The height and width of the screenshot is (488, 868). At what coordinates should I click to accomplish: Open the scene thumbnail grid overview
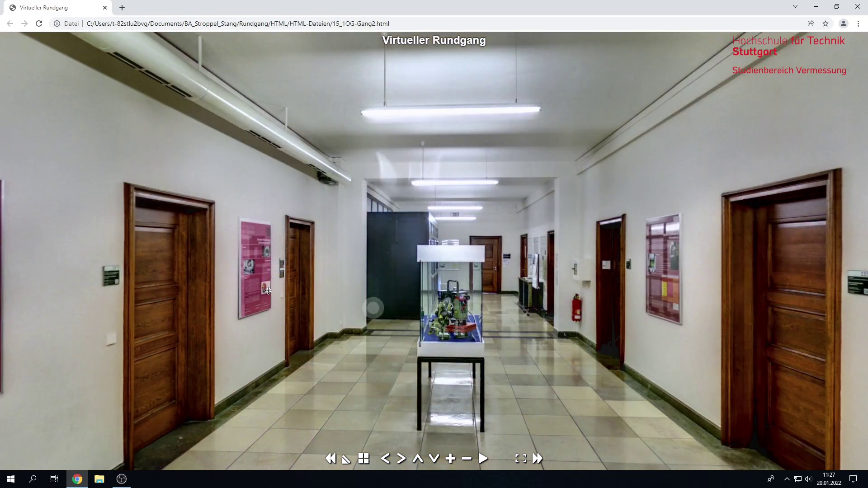pos(363,458)
